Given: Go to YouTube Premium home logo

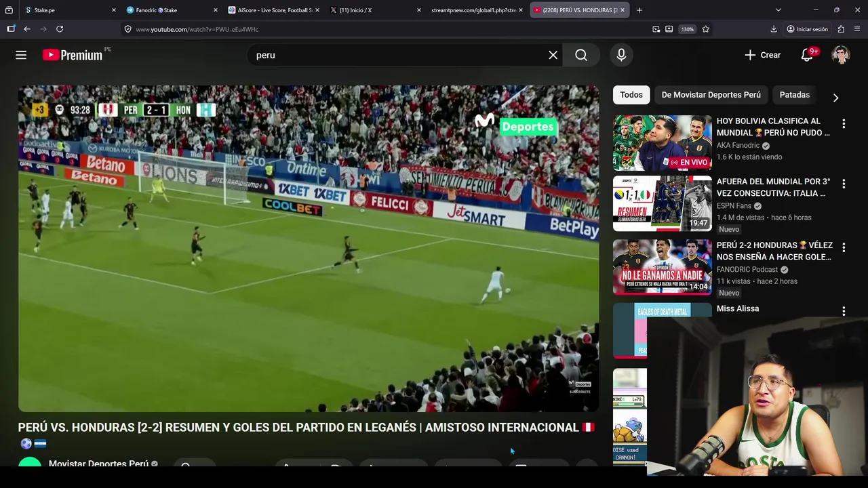Looking at the screenshot, I should coord(73,55).
